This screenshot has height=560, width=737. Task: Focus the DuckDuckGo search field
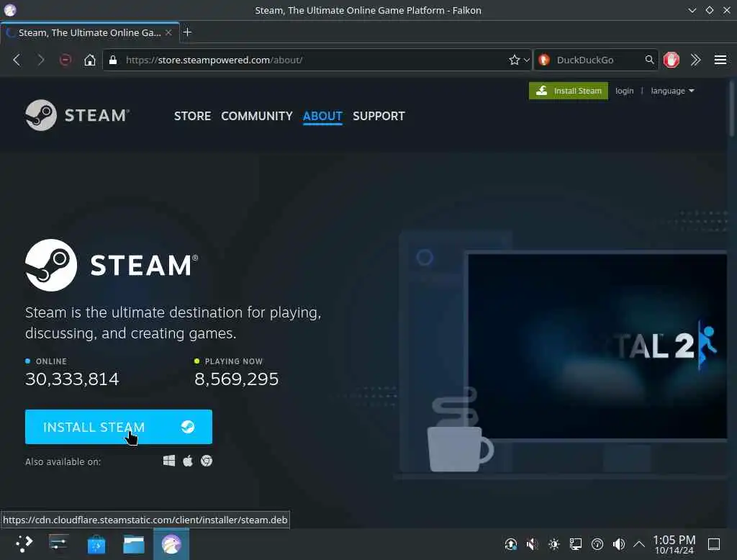pyautogui.click(x=597, y=60)
